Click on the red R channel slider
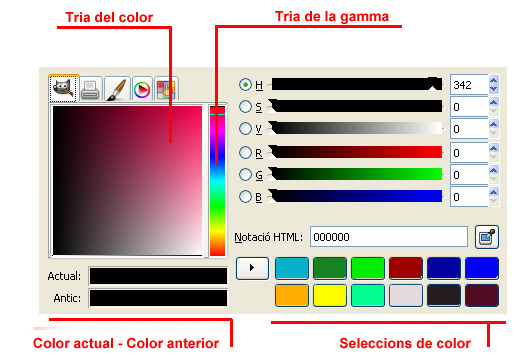 356,152
